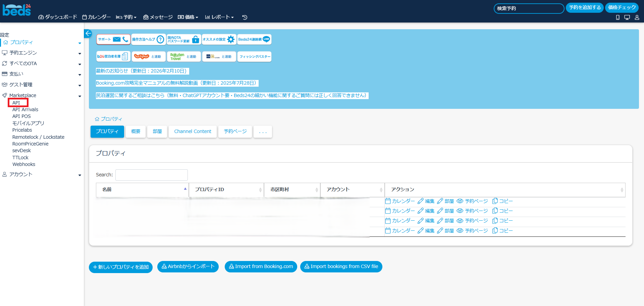Image resolution: width=644 pixels, height=306 pixels.
Task: Open the user account icon at top right
Action: coord(637,17)
